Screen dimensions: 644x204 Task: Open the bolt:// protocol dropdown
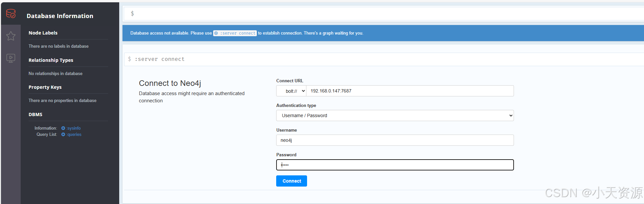pyautogui.click(x=291, y=91)
